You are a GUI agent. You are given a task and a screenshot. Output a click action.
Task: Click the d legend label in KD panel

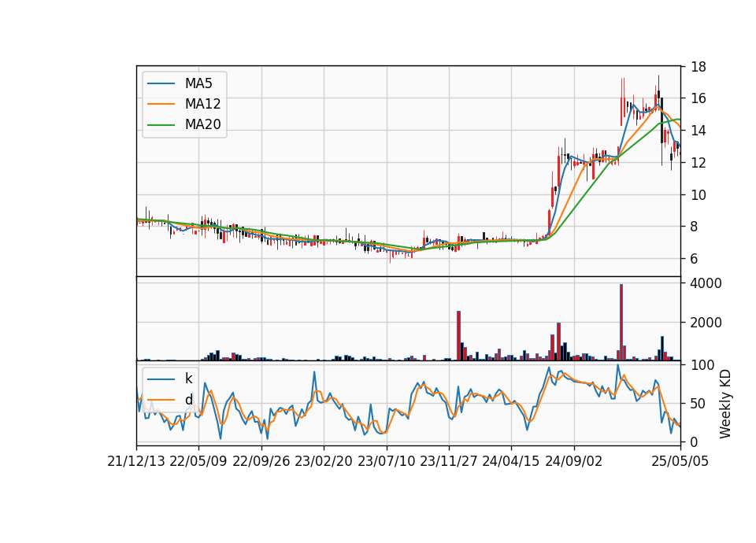[188, 400]
